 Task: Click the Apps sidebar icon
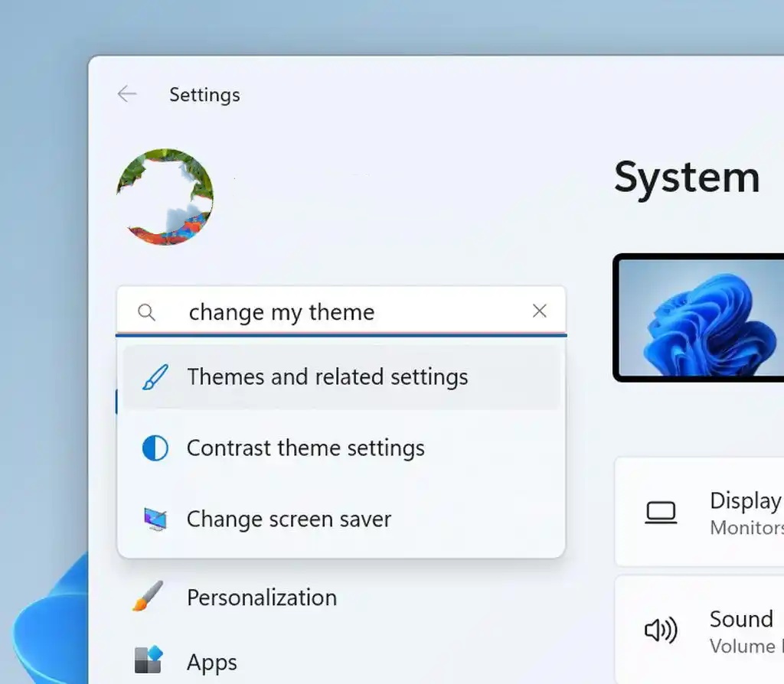point(148,660)
